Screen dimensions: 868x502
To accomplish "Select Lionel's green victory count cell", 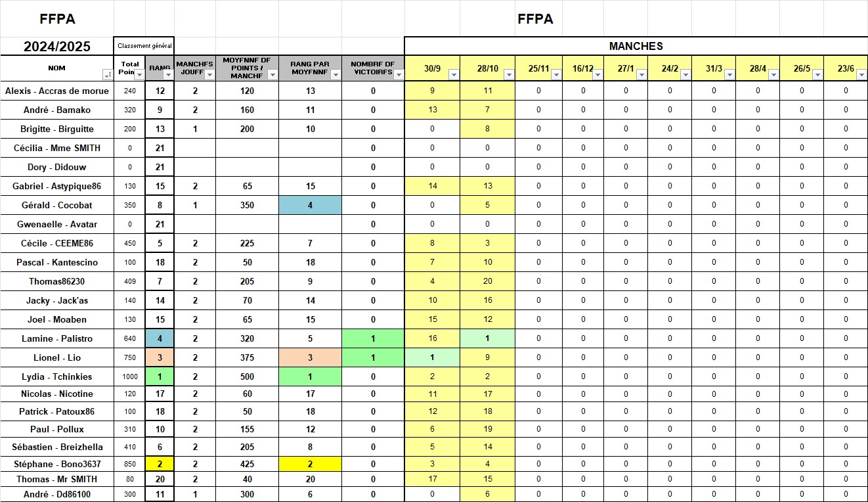I will pos(373,357).
